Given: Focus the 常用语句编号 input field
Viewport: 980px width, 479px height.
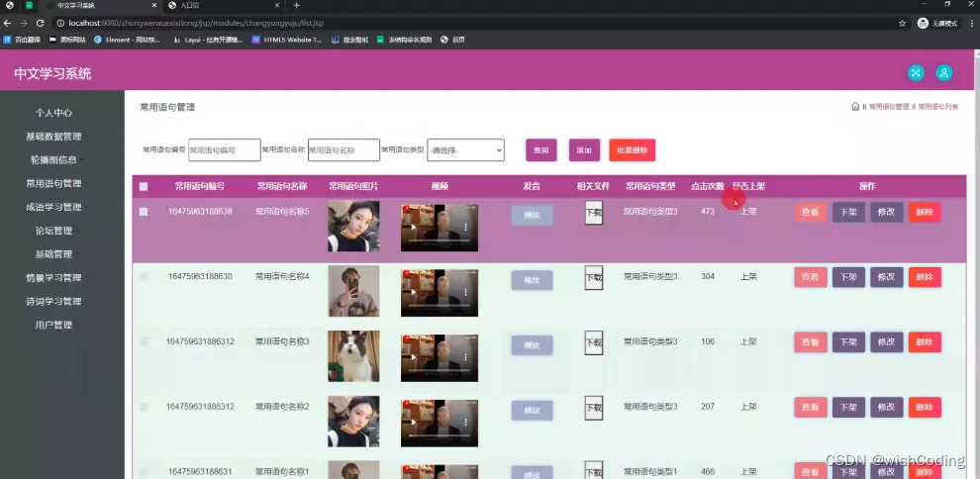Looking at the screenshot, I should tap(225, 149).
